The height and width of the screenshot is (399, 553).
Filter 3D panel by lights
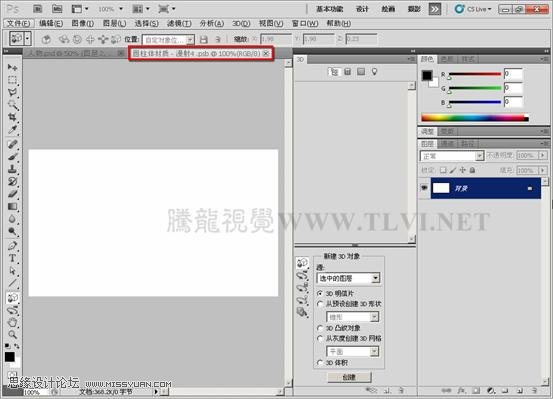click(x=374, y=72)
